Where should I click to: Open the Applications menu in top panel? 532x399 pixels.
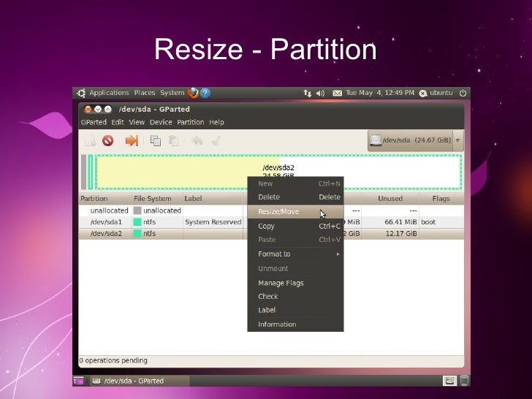[x=109, y=93]
